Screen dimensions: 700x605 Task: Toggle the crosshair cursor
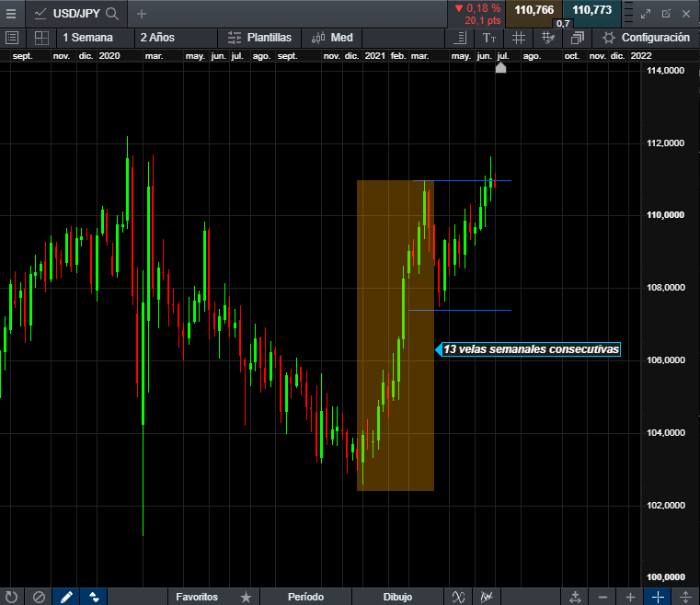click(658, 597)
